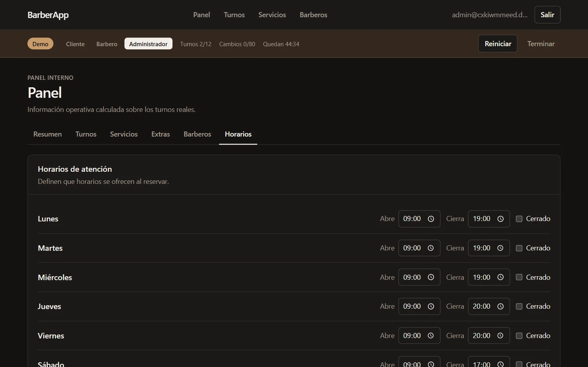Open time picker for Miércoles closing time
The width and height of the screenshot is (588, 367).
pos(501,277)
